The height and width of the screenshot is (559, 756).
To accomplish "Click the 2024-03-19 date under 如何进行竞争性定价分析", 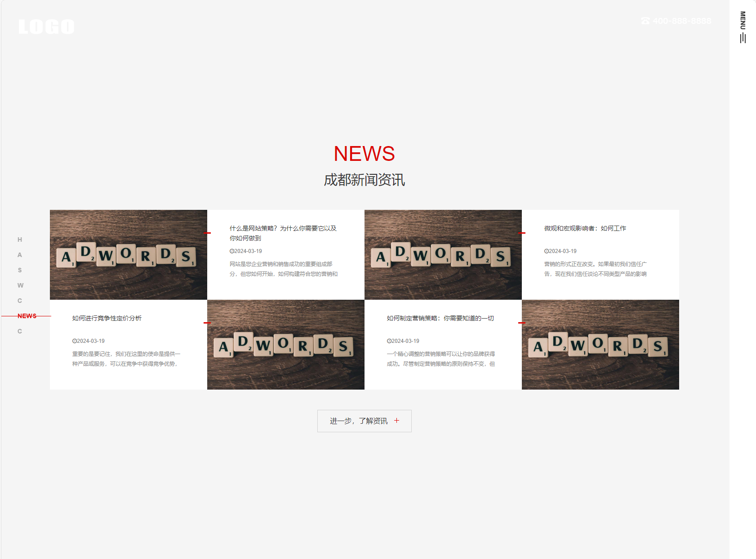I will [89, 341].
